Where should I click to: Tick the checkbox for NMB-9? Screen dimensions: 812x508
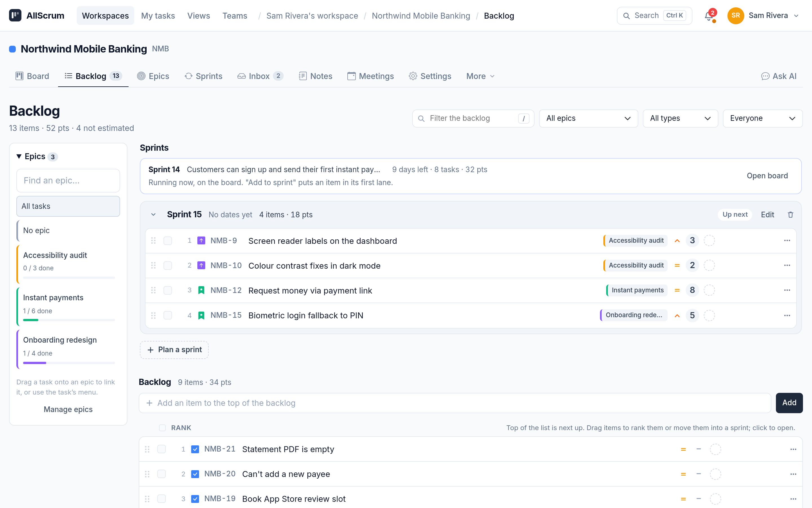(168, 240)
